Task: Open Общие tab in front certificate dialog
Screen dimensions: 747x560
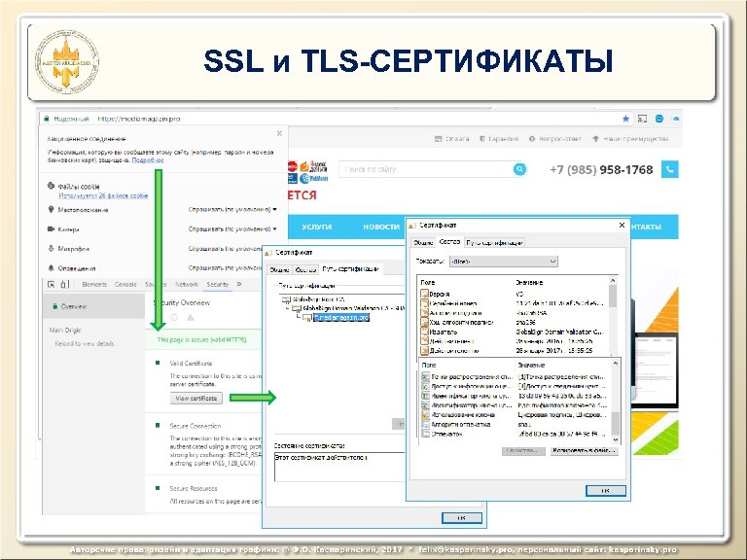Action: 423,242
